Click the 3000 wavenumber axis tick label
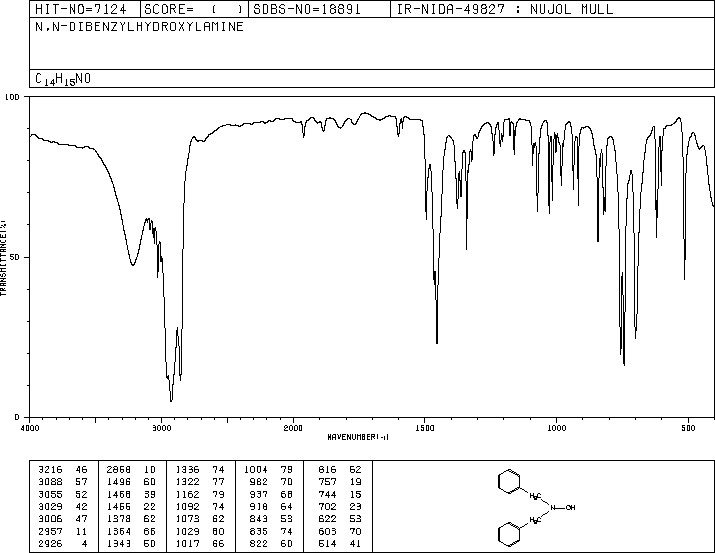The height and width of the screenshot is (553, 715). click(161, 428)
